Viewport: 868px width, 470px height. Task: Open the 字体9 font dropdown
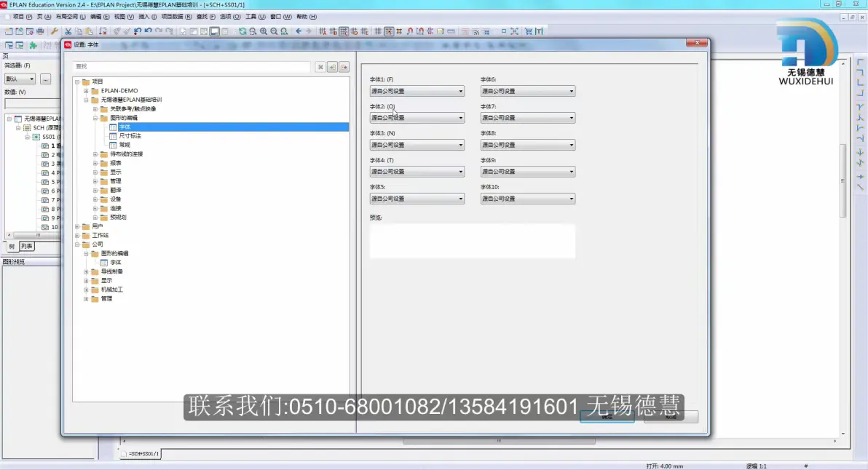[x=527, y=172]
